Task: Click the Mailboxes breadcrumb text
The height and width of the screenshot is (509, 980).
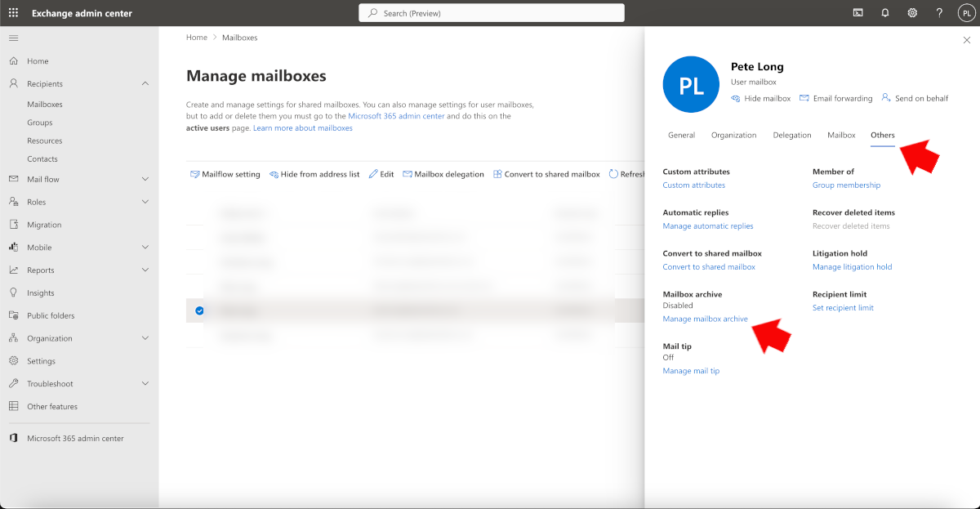Action: point(240,38)
